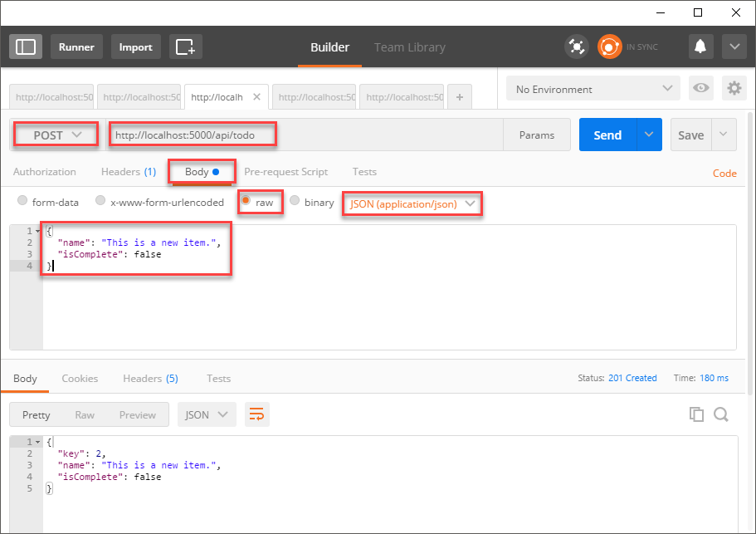Open environment quick look eye icon
The height and width of the screenshot is (534, 756).
coord(701,89)
